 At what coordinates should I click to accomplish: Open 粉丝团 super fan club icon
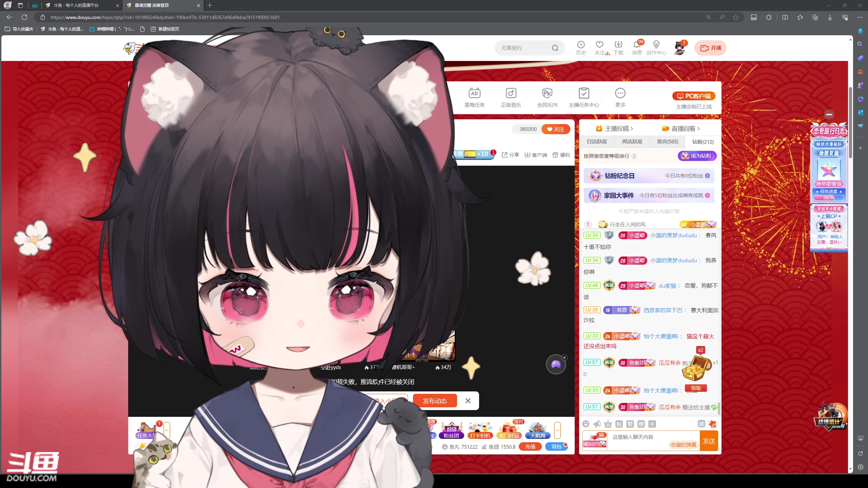point(451,431)
